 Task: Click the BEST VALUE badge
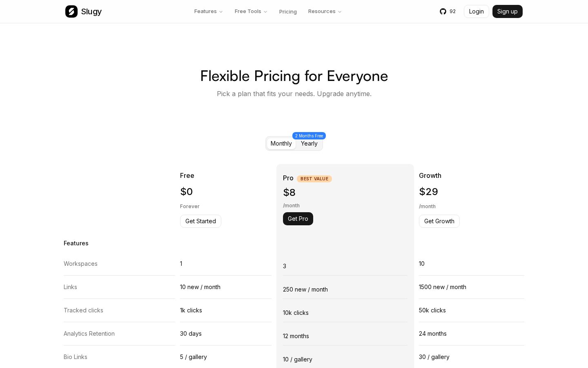[314, 179]
